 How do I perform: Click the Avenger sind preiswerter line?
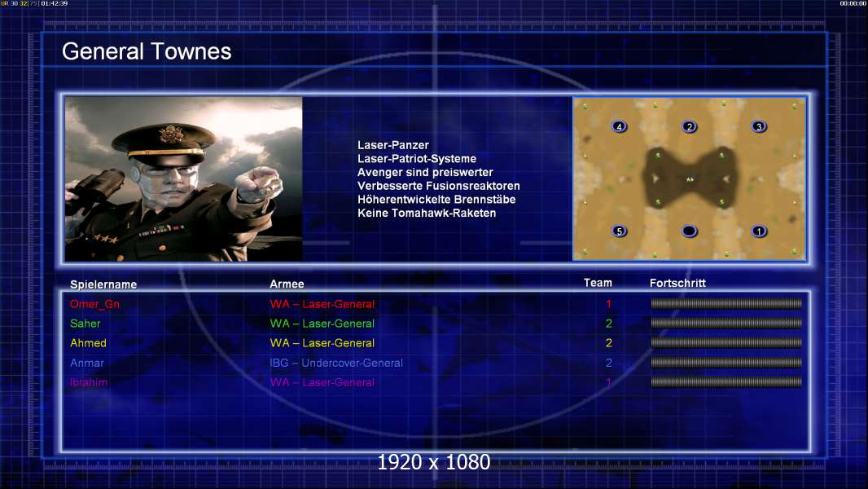(x=425, y=172)
